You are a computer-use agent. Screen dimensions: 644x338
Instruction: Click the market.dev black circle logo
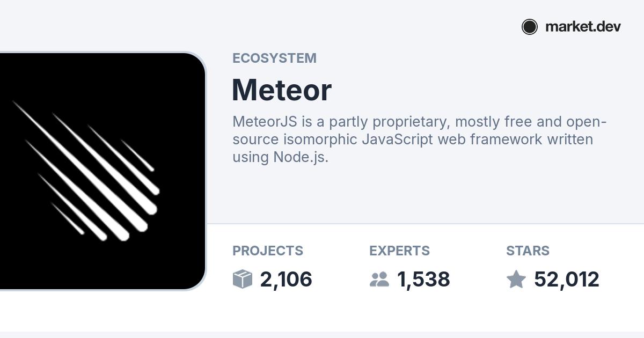coord(529,27)
